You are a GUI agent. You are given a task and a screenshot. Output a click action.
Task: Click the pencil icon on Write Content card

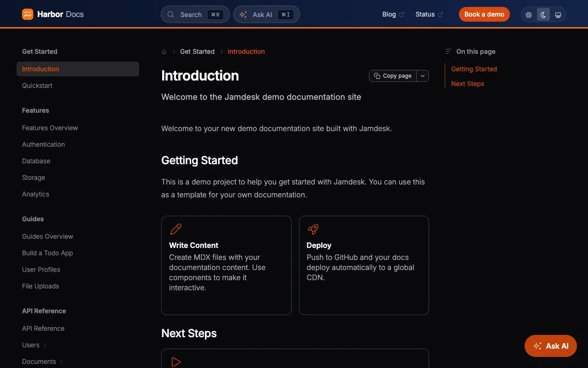(176, 229)
